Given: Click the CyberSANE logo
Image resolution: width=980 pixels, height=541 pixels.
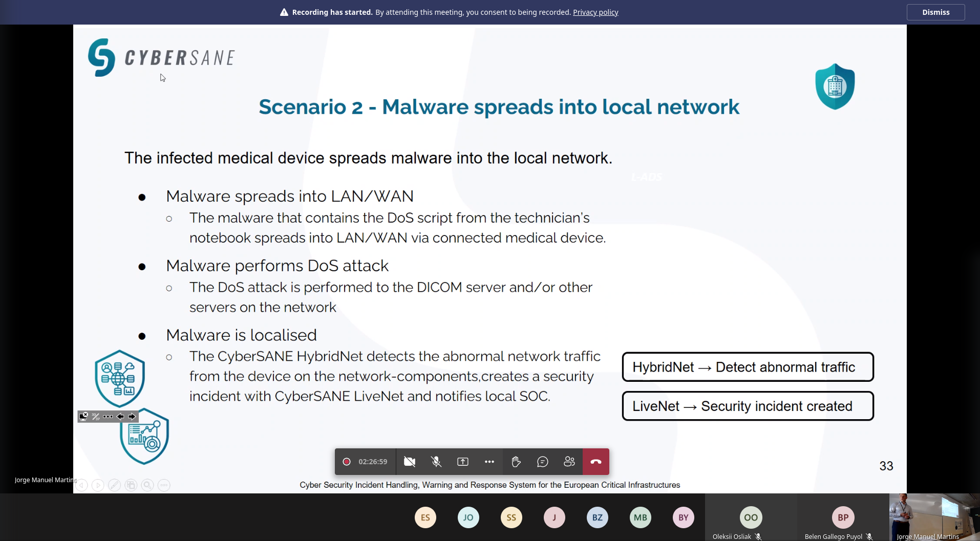Looking at the screenshot, I should click(x=161, y=57).
